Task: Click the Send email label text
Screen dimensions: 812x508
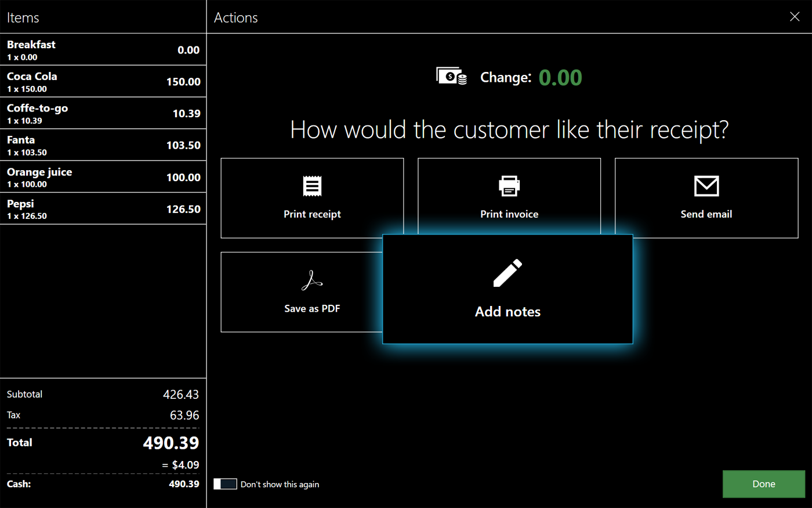Action: tap(706, 214)
